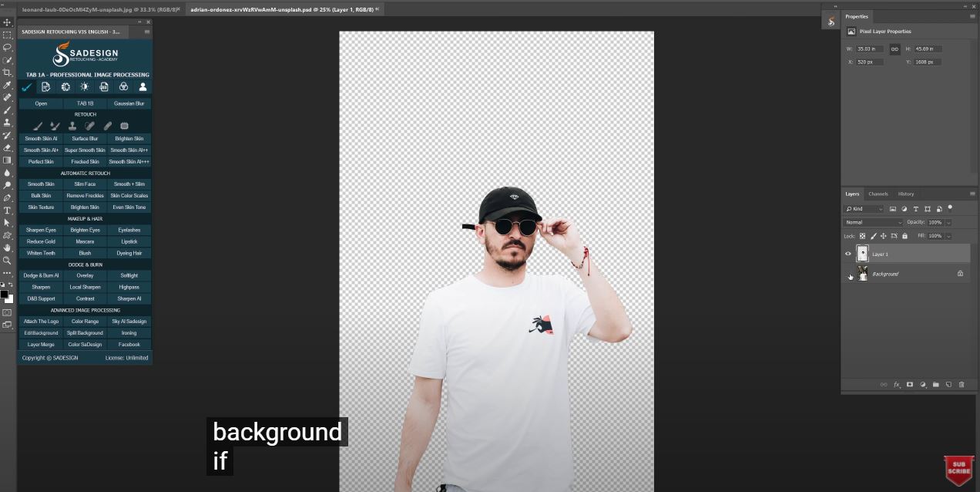Click the background color swatch
Screen dimensions: 980x492
pyautogui.click(x=9, y=299)
